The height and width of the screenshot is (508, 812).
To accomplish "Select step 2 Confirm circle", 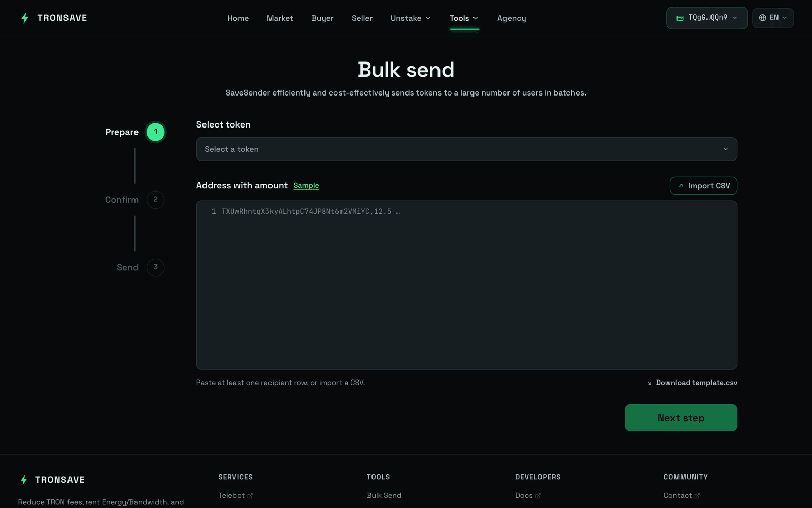I will coord(155,200).
